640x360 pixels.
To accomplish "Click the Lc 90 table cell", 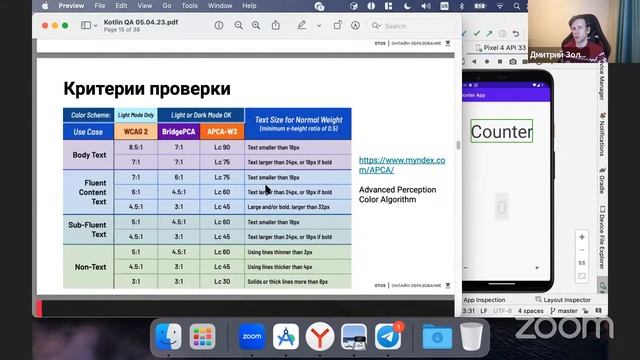I will click(222, 147).
